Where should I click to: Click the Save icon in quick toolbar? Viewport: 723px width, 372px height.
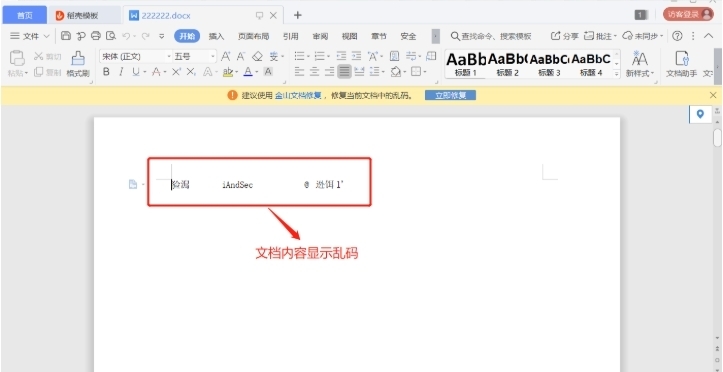pyautogui.click(x=66, y=36)
